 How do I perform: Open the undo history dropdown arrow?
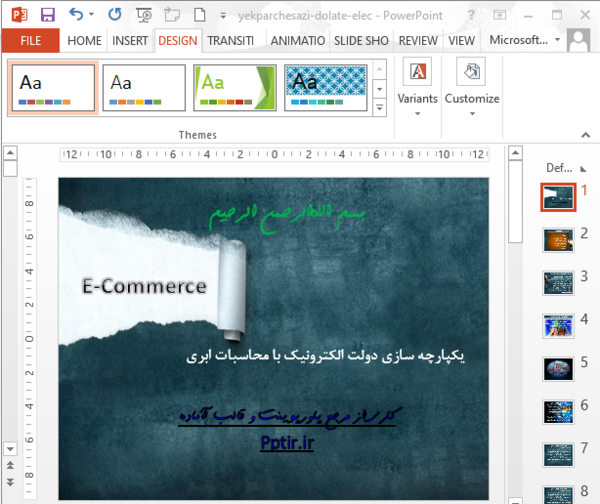pyautogui.click(x=91, y=15)
